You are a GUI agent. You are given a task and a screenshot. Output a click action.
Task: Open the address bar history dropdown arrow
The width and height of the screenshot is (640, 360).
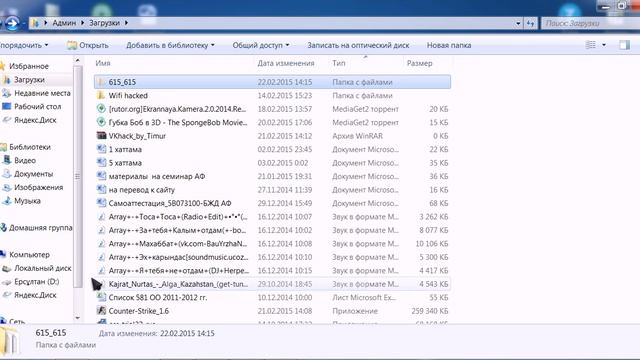tap(518, 23)
